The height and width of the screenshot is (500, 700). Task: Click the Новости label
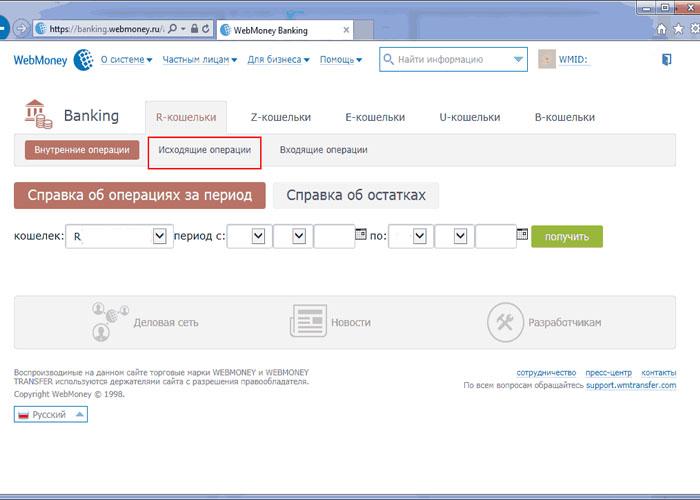pos(351,322)
